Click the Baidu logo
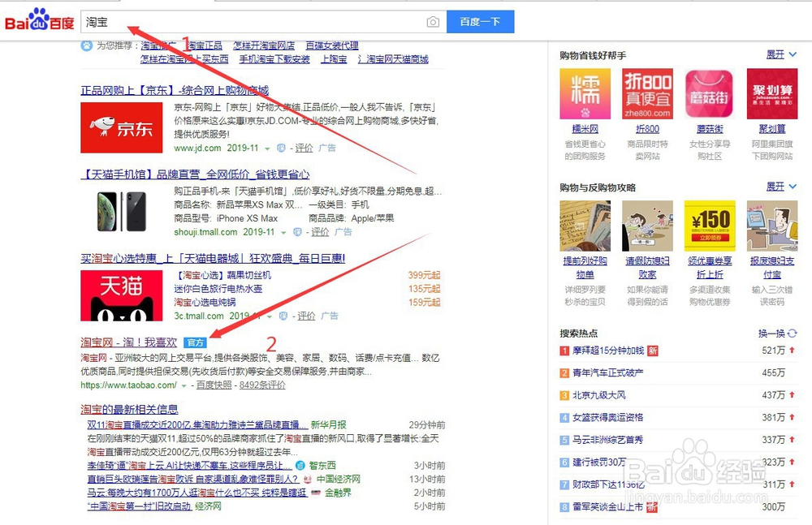 [x=40, y=21]
